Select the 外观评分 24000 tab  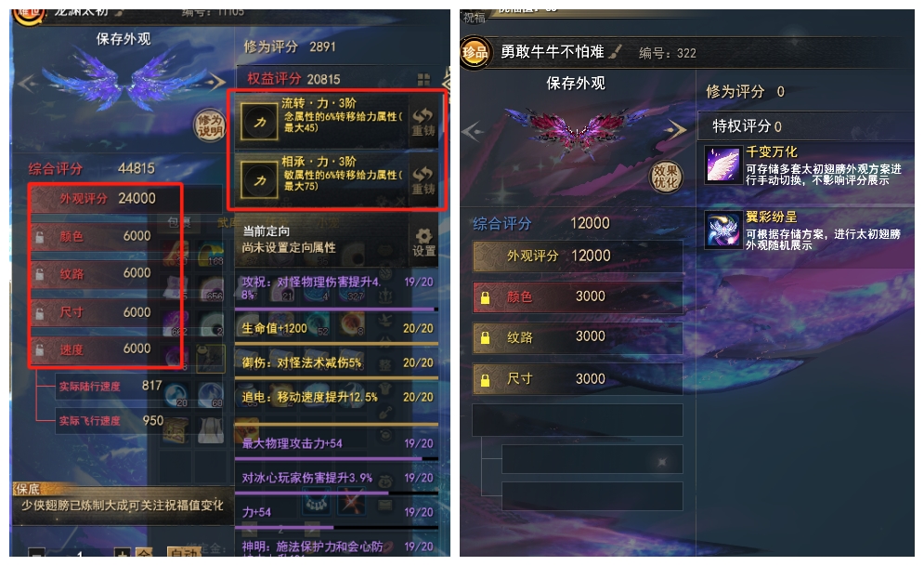point(106,198)
